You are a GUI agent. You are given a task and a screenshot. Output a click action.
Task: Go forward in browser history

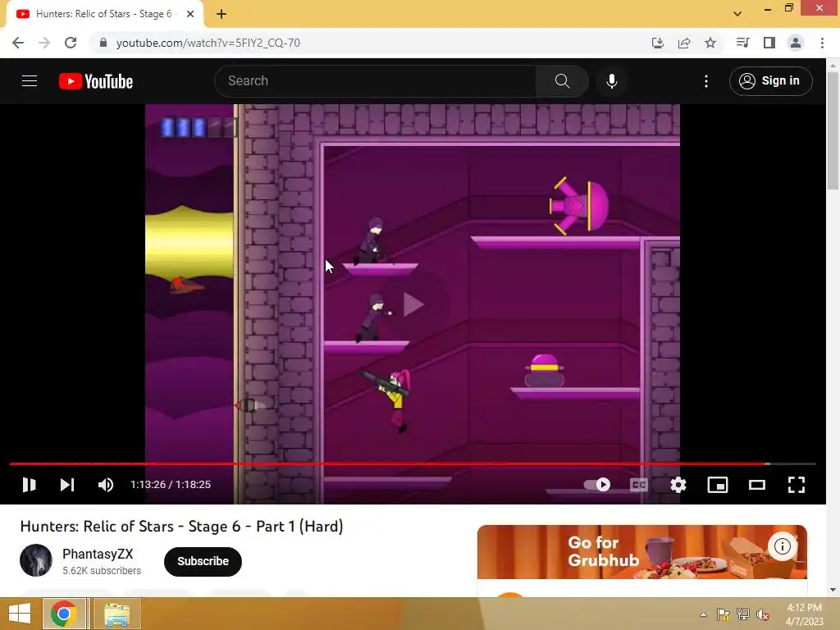[44, 43]
